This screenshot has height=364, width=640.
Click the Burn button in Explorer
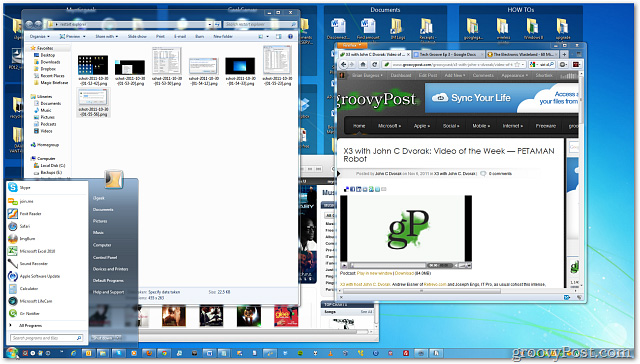point(200,36)
